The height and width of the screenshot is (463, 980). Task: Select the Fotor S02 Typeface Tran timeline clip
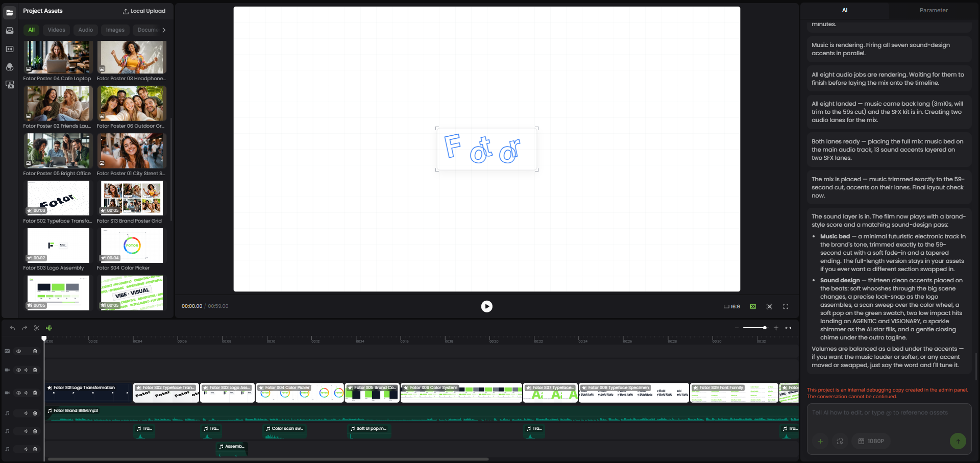(x=166, y=393)
